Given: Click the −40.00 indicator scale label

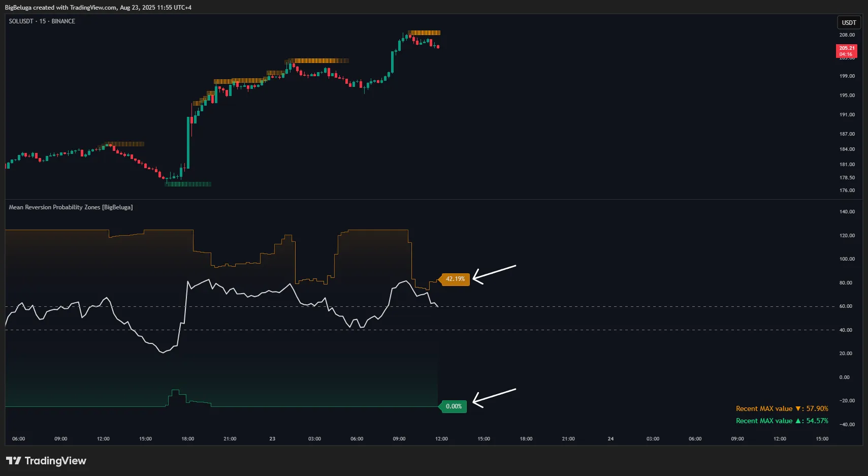Looking at the screenshot, I should (x=847, y=425).
